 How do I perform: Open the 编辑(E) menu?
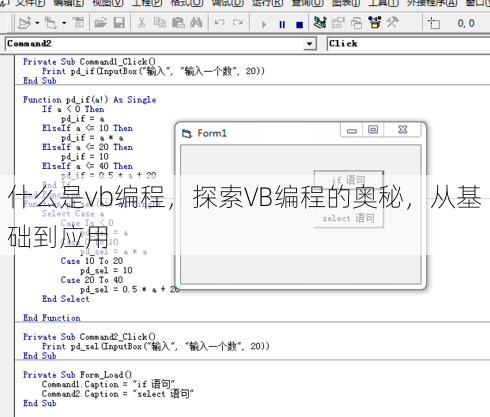pyautogui.click(x=68, y=3)
